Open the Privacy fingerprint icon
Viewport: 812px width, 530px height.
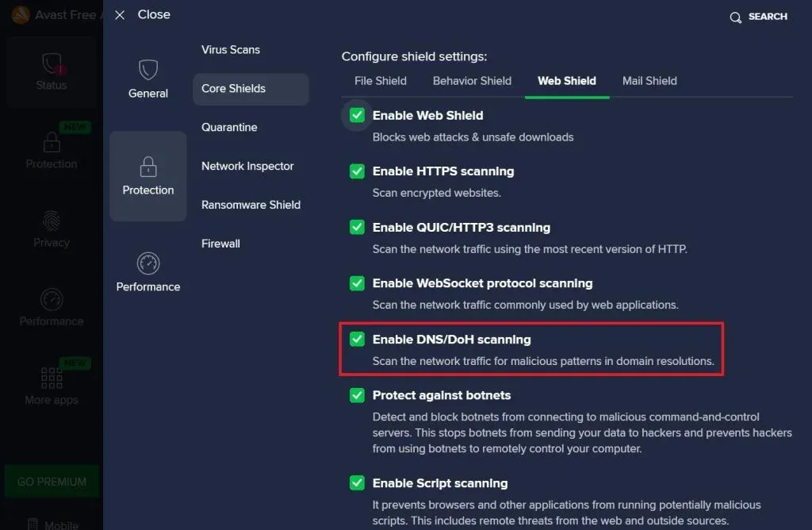52,221
